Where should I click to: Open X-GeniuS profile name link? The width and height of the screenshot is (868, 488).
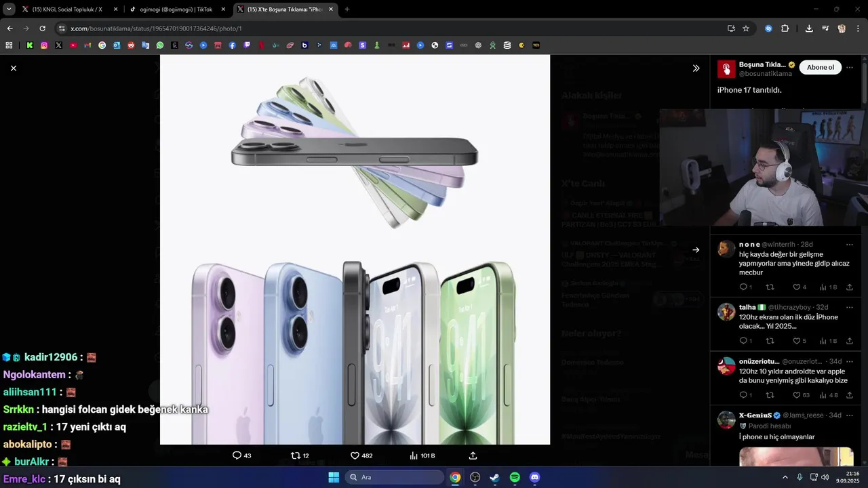[x=755, y=415]
